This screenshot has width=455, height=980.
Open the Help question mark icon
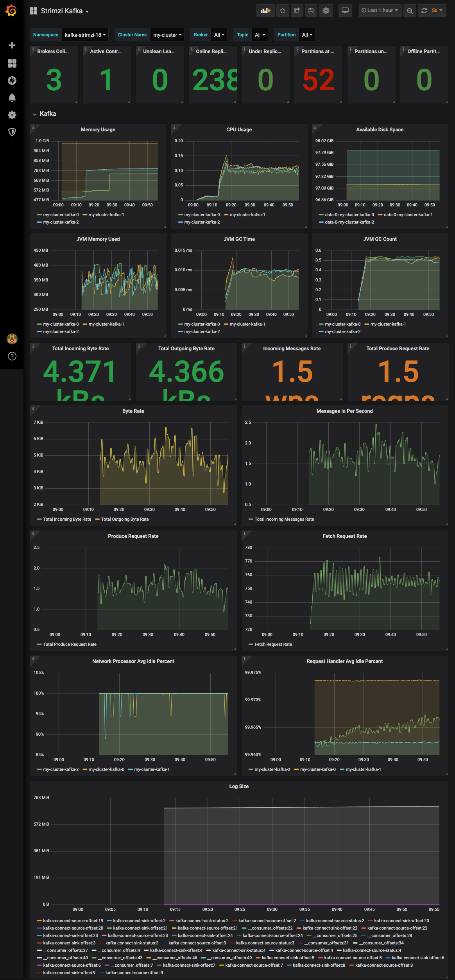point(12,356)
